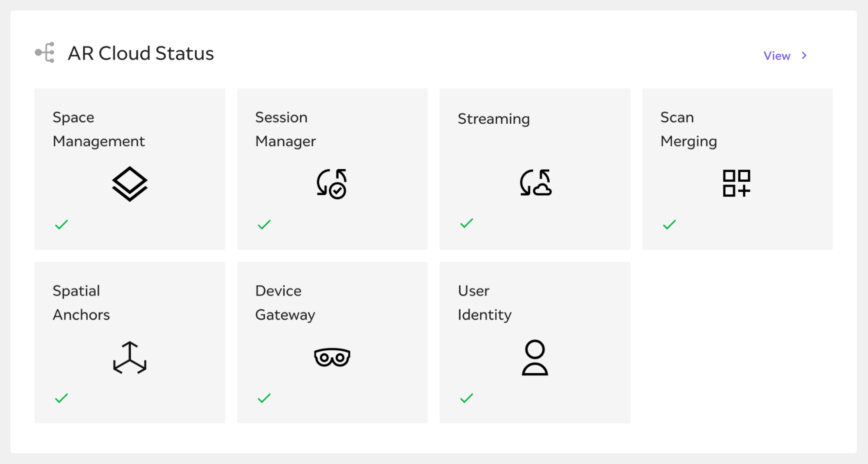Screen dimensions: 868x464
Task: Click the Spatial Anchors axes icon
Action: click(x=129, y=358)
